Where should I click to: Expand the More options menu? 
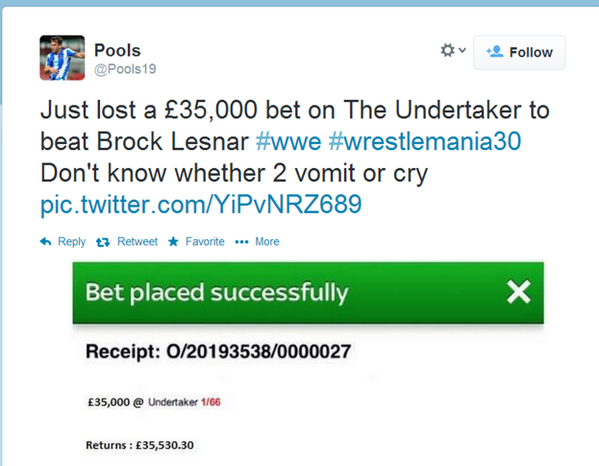(x=267, y=241)
